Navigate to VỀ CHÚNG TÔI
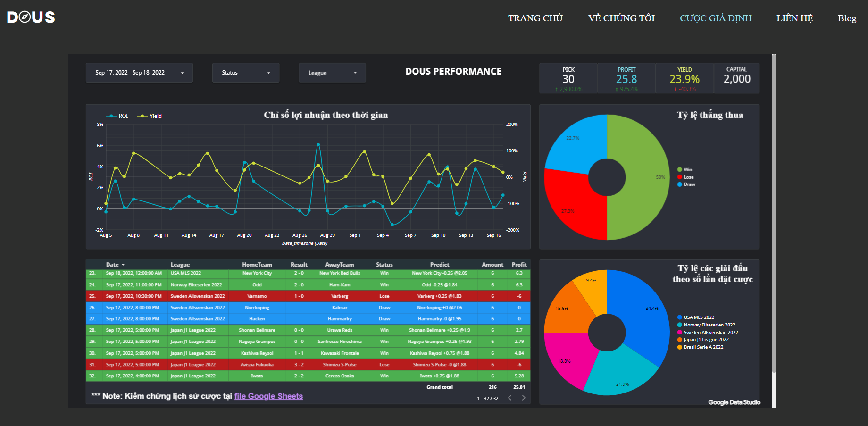The image size is (868, 426). (x=621, y=18)
